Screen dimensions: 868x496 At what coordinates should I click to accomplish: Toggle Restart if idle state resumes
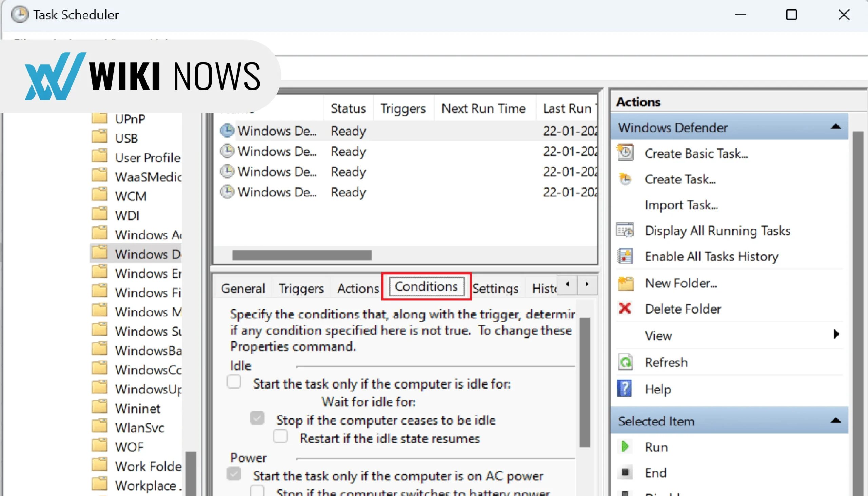click(x=281, y=438)
